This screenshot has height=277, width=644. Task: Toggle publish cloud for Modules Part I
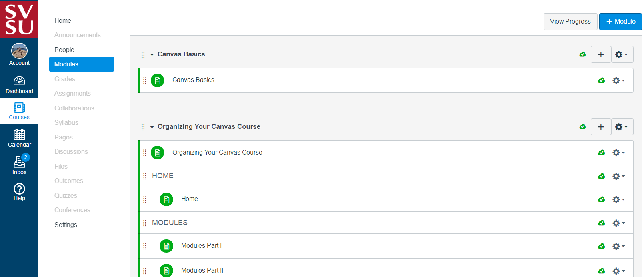point(601,246)
